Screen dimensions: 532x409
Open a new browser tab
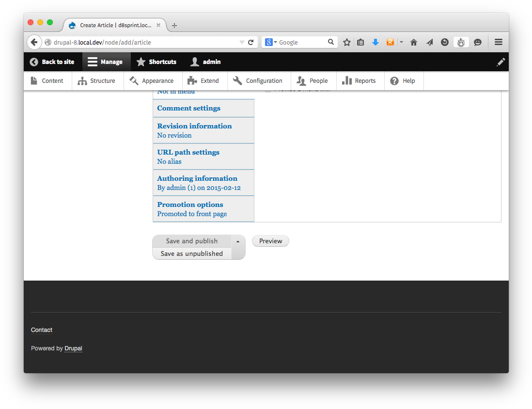point(174,26)
